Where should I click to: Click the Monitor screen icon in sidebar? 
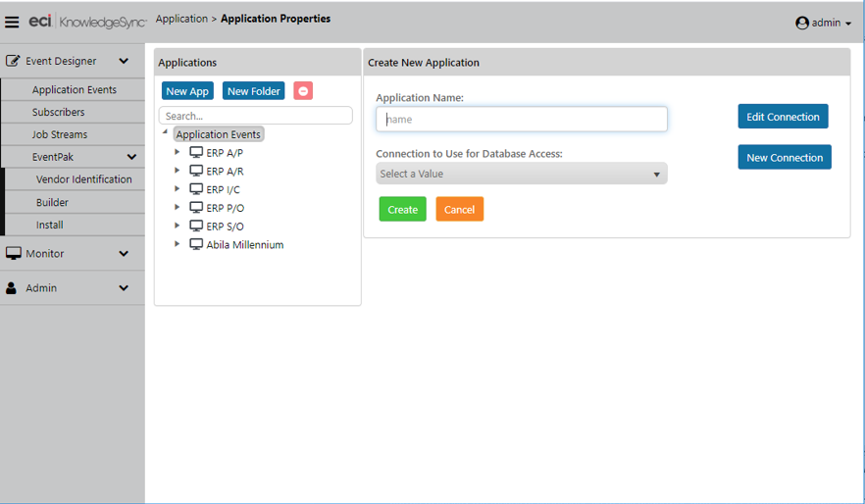pyautogui.click(x=14, y=253)
